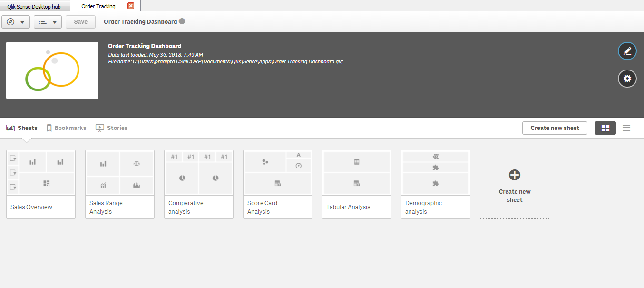
Task: Toggle list view for the sheets list
Action: pyautogui.click(x=626, y=128)
